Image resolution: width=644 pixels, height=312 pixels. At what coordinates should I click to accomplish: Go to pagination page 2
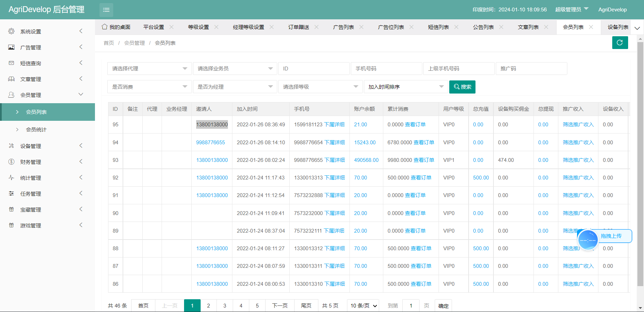click(x=209, y=305)
